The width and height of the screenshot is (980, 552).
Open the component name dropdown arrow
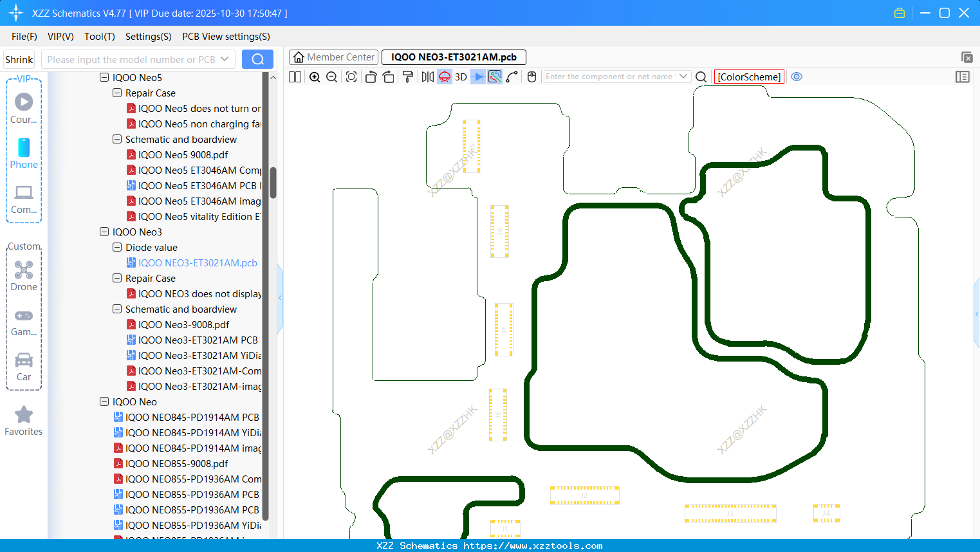pos(683,77)
